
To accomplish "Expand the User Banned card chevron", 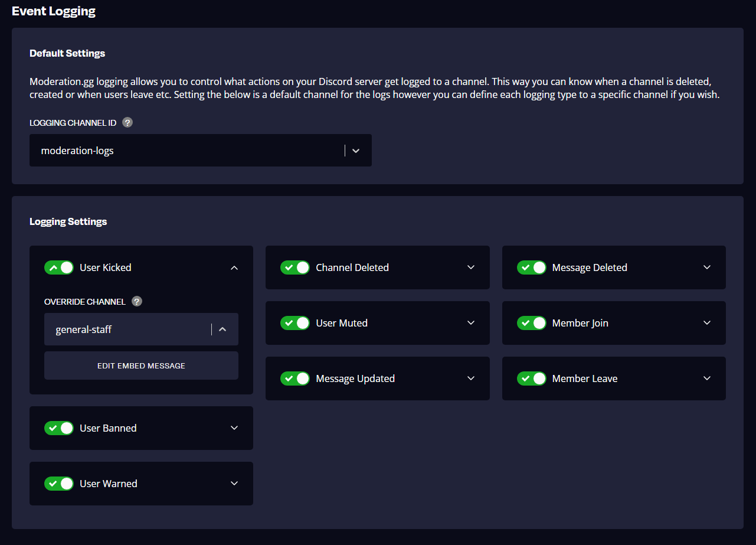I will (234, 428).
